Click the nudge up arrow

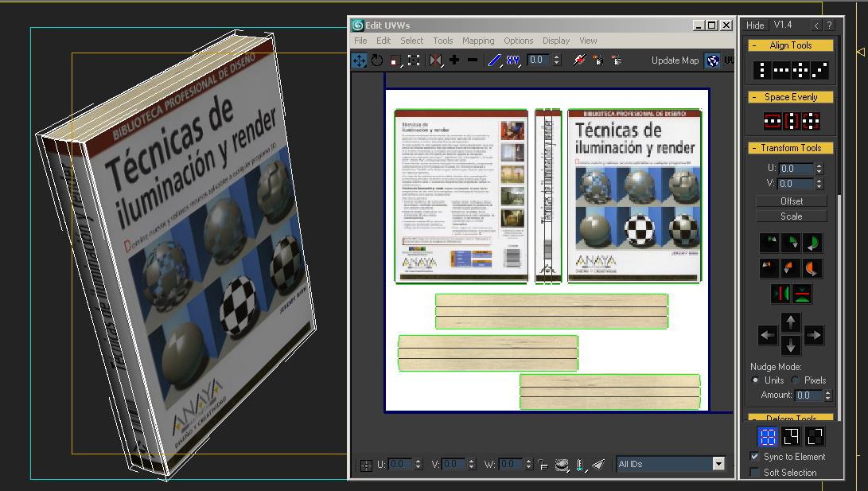[x=791, y=321]
